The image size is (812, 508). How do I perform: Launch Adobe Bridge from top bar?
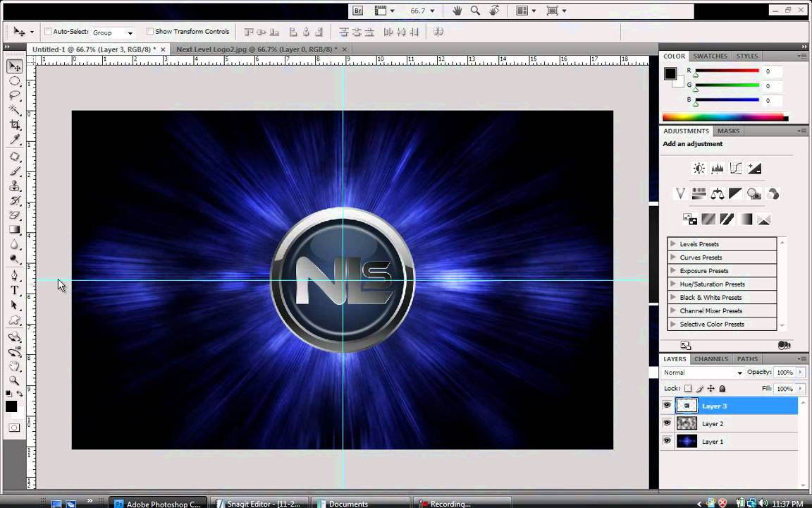click(358, 11)
